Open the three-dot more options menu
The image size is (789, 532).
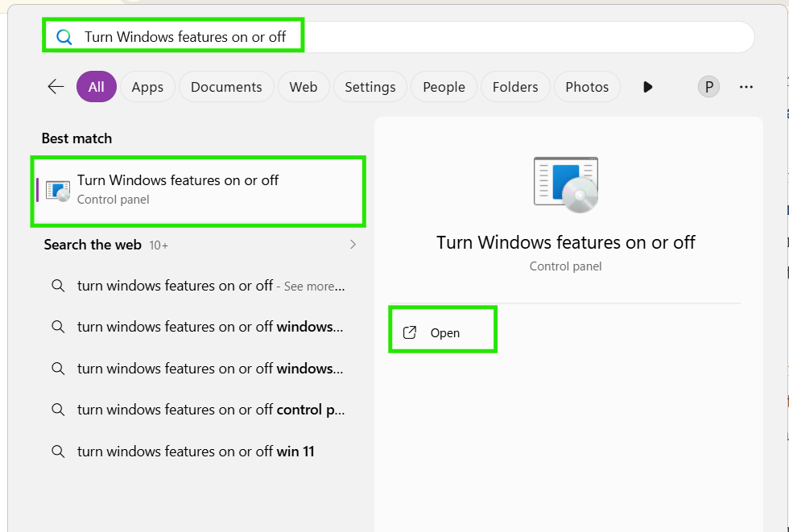tap(746, 87)
